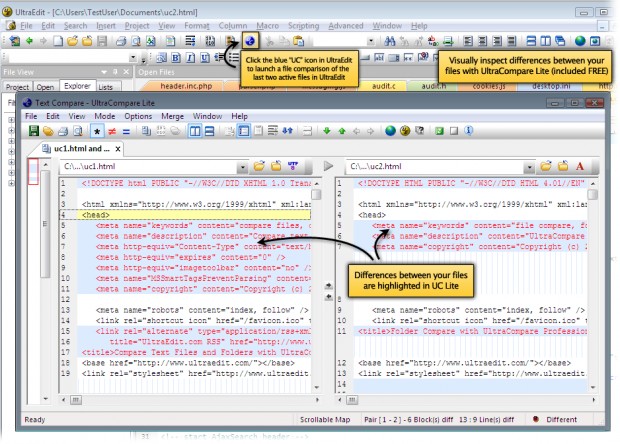Click the UltraEdit logo icon in UltraCompare toolbar
620x444 pixels.
click(405, 131)
